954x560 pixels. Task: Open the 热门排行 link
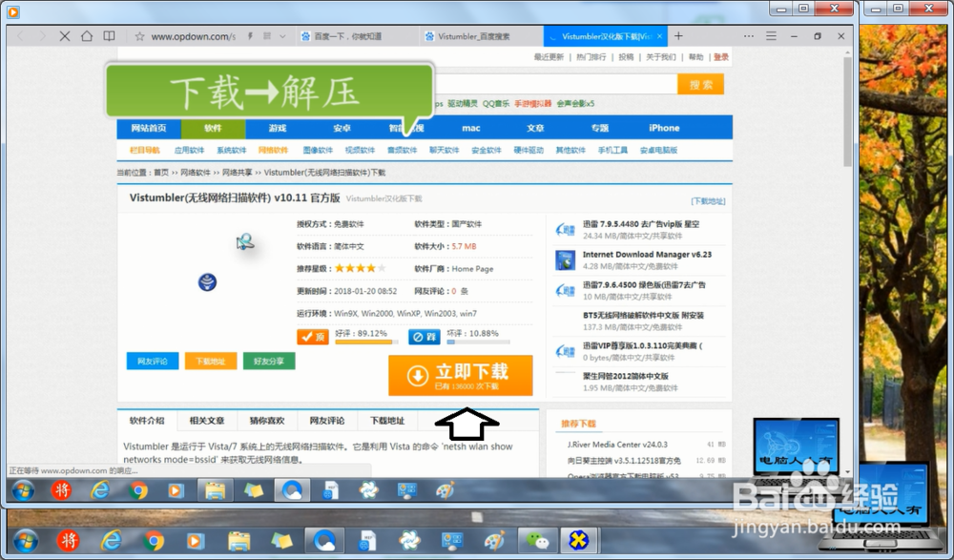click(x=591, y=57)
